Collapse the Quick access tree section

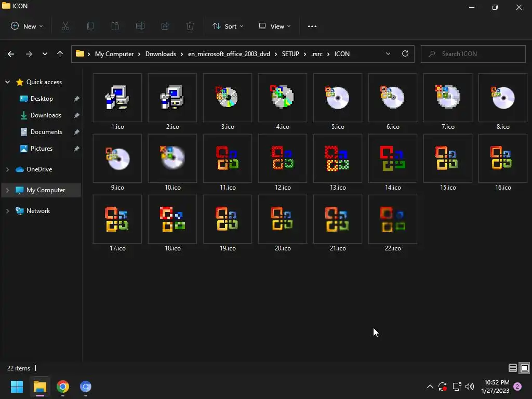[x=7, y=82]
